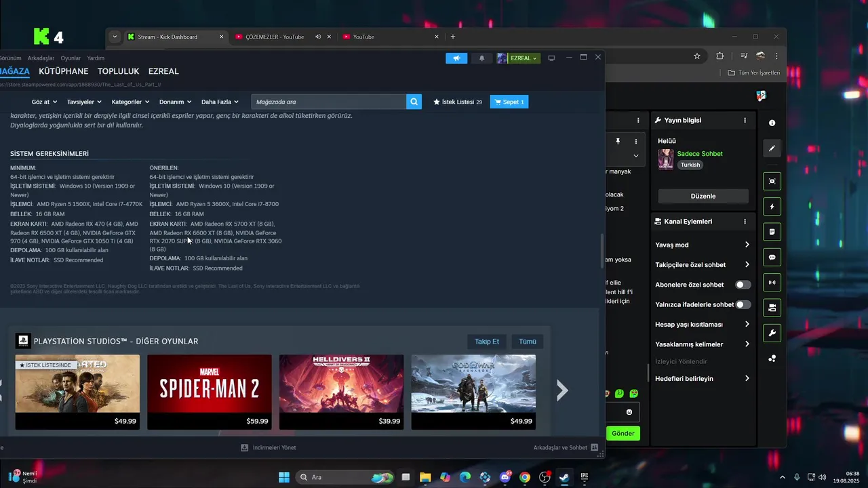Open Arkadaşlar ve Sohbet in Steam
Viewport: 868px width, 488px height.
pyautogui.click(x=566, y=447)
